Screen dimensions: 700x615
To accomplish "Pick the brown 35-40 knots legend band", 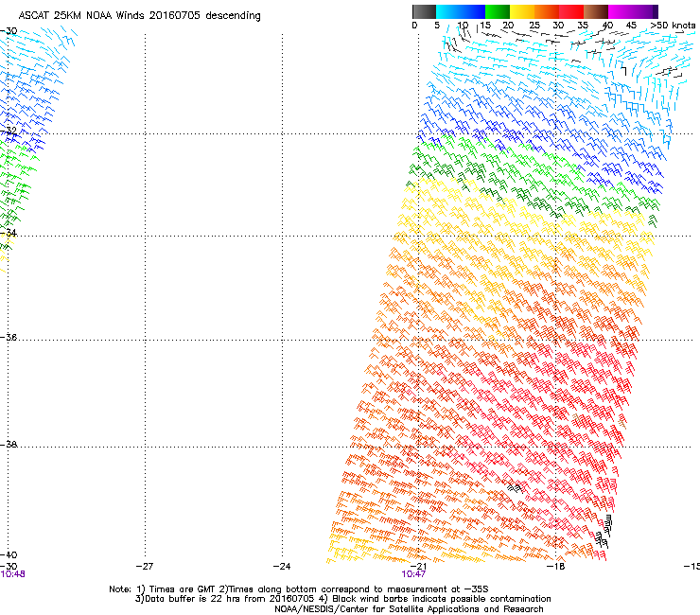I will coord(596,11).
